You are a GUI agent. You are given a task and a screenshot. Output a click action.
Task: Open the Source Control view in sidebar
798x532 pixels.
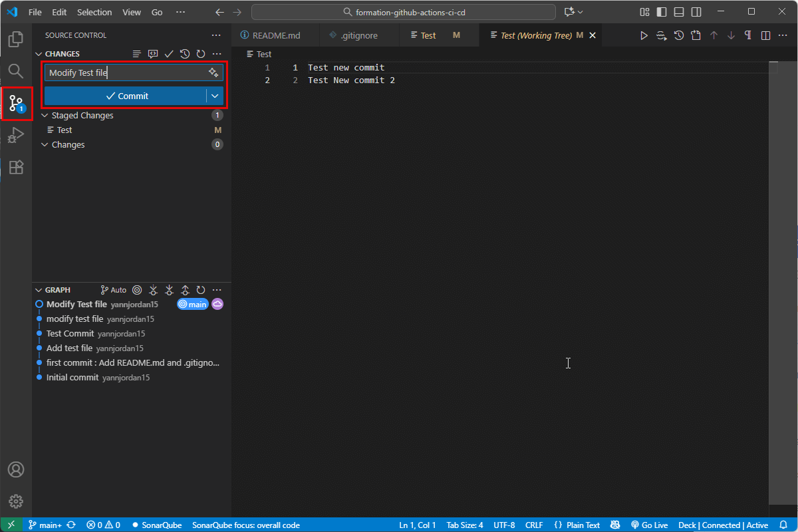pos(16,104)
